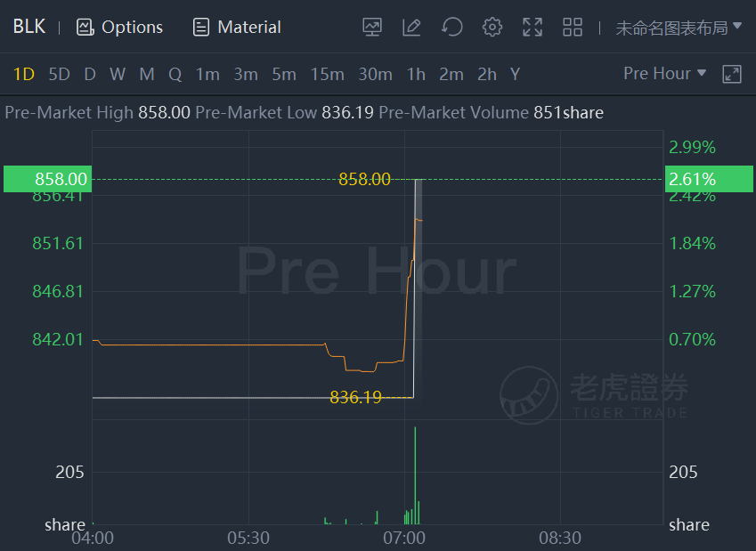
Task: Switch to the 5D timeframe
Action: click(x=60, y=74)
